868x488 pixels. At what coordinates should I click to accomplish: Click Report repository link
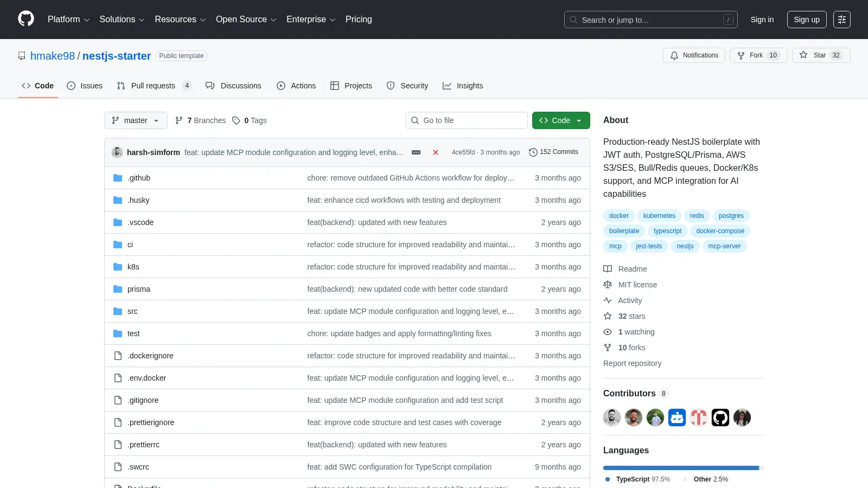632,363
